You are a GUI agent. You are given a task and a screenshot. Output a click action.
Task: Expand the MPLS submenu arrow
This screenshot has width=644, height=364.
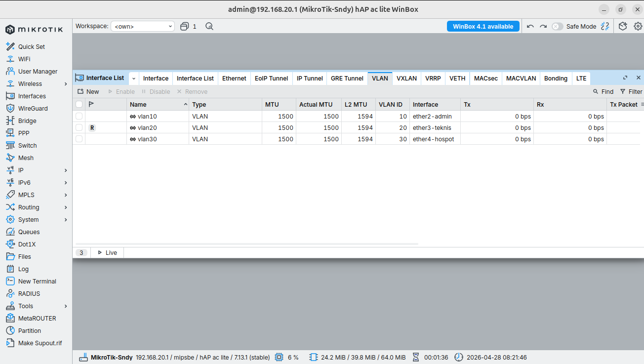point(66,195)
